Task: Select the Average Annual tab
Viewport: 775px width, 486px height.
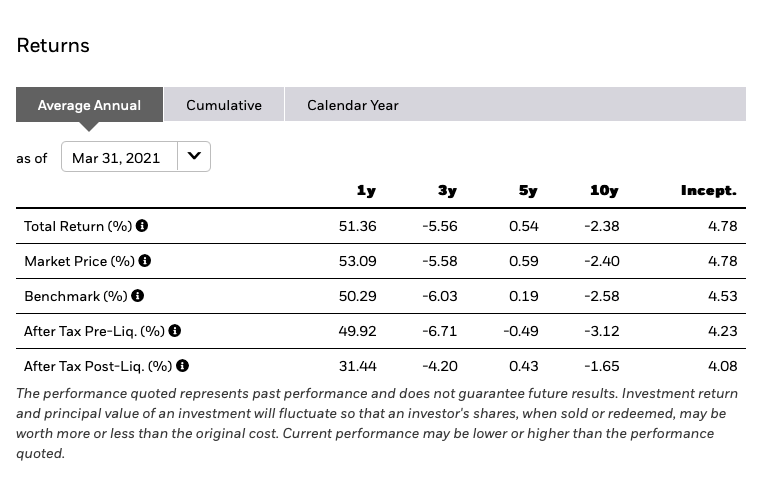Action: coord(89,104)
